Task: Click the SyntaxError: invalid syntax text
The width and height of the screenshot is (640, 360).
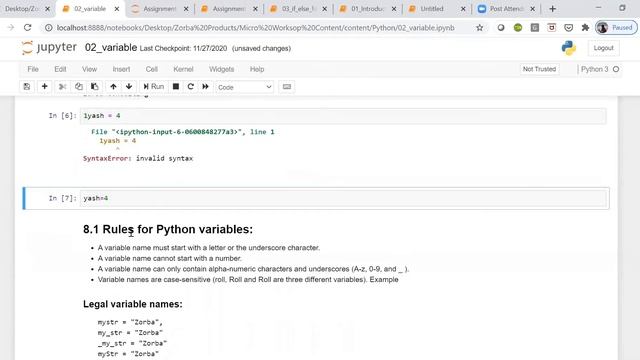Action: click(x=138, y=158)
